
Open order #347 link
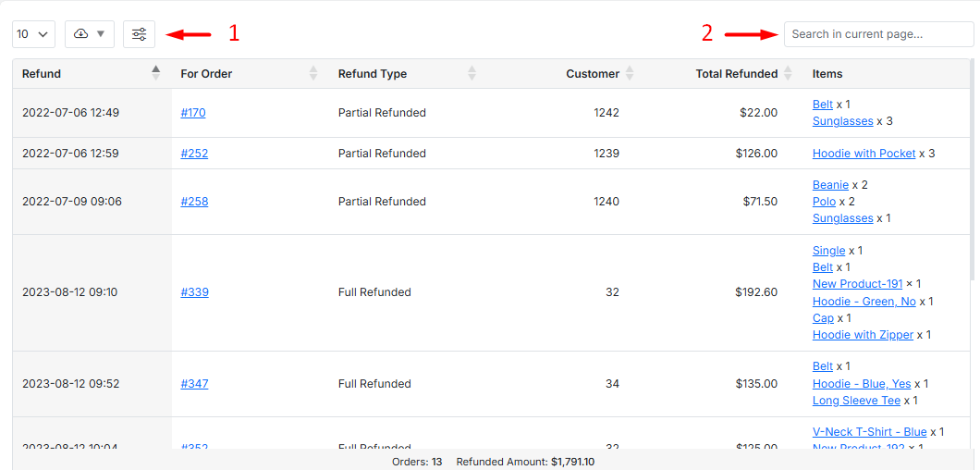click(x=194, y=384)
